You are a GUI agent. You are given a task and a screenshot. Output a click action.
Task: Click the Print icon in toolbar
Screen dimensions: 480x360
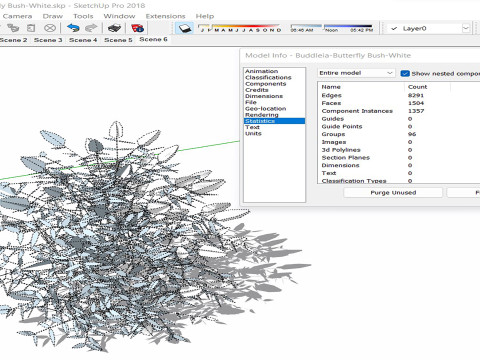(114, 28)
